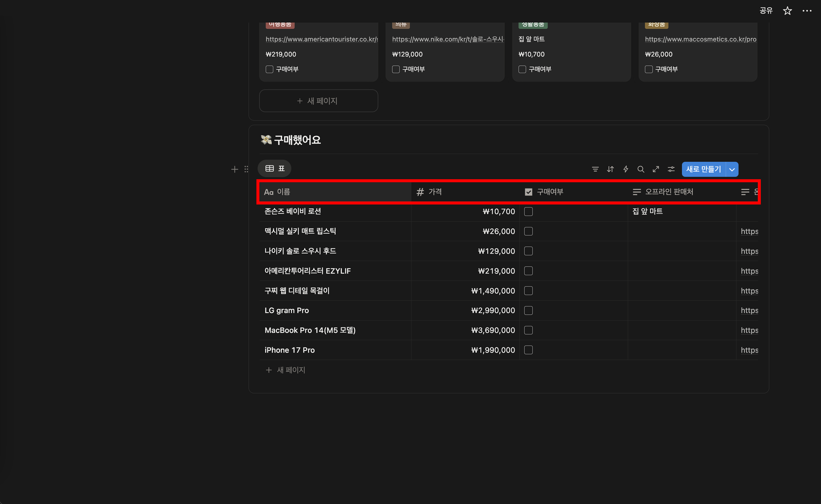Click the blue 새로 만들기 button
Viewport: 821px width, 504px height.
pyautogui.click(x=703, y=169)
